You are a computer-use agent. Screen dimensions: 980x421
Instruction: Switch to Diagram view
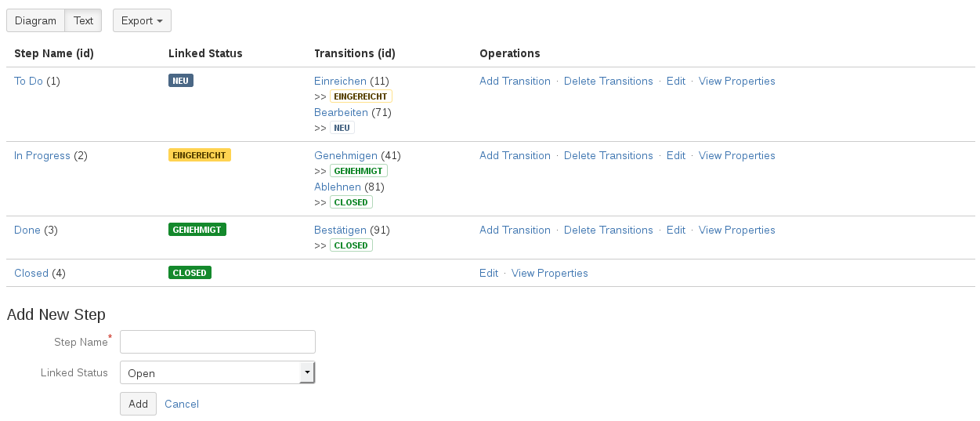tap(35, 21)
